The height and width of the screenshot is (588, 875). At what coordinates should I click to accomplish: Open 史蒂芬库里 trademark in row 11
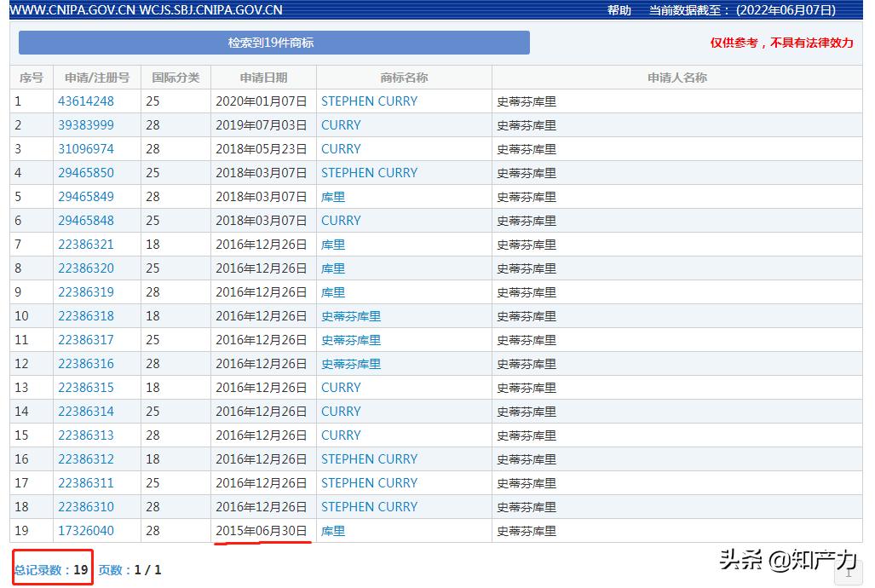coord(351,339)
